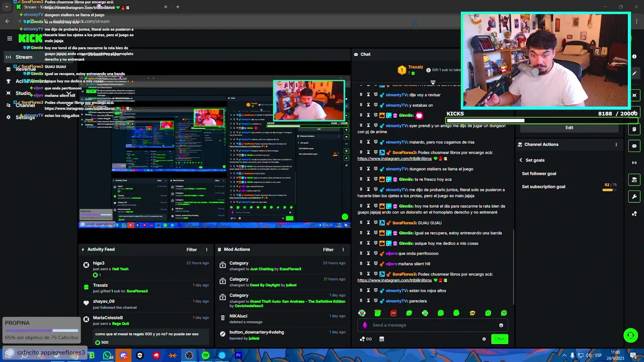
Task: Insert the red angry-face emote
Action: (x=393, y=313)
